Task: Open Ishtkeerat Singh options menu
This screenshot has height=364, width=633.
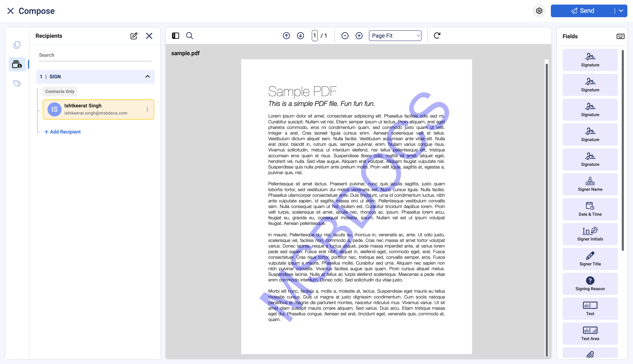Action: 147,109
